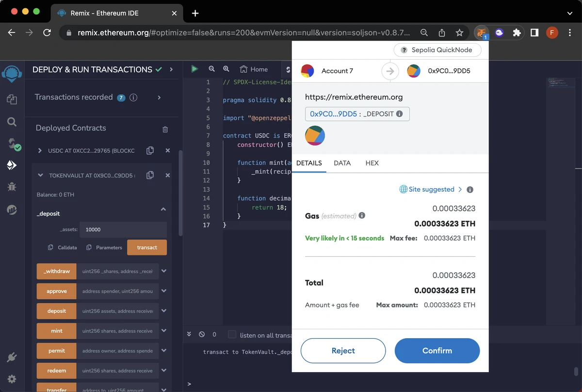The height and width of the screenshot is (392, 582).
Task: Switch to the HEX tab
Action: pyautogui.click(x=372, y=163)
